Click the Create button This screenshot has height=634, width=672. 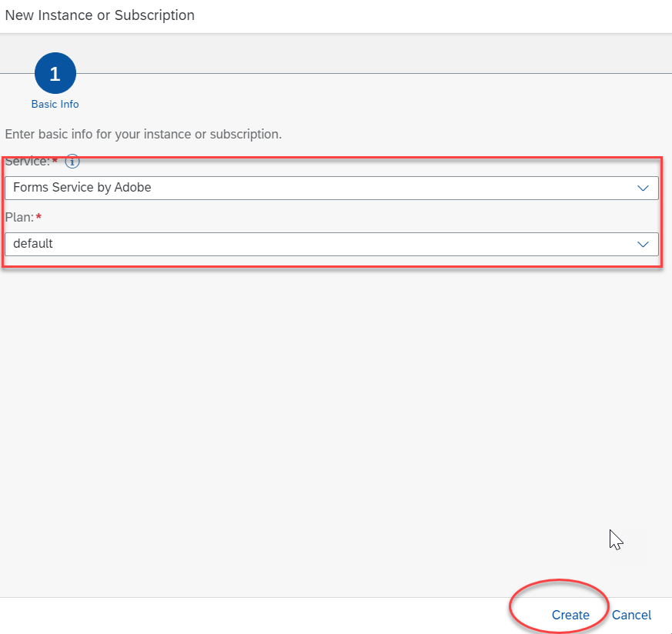tap(570, 615)
